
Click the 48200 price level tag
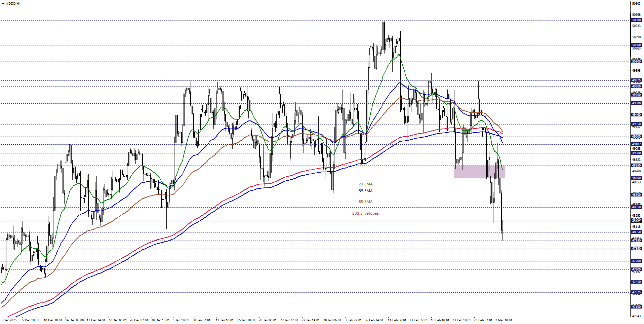click(x=636, y=220)
